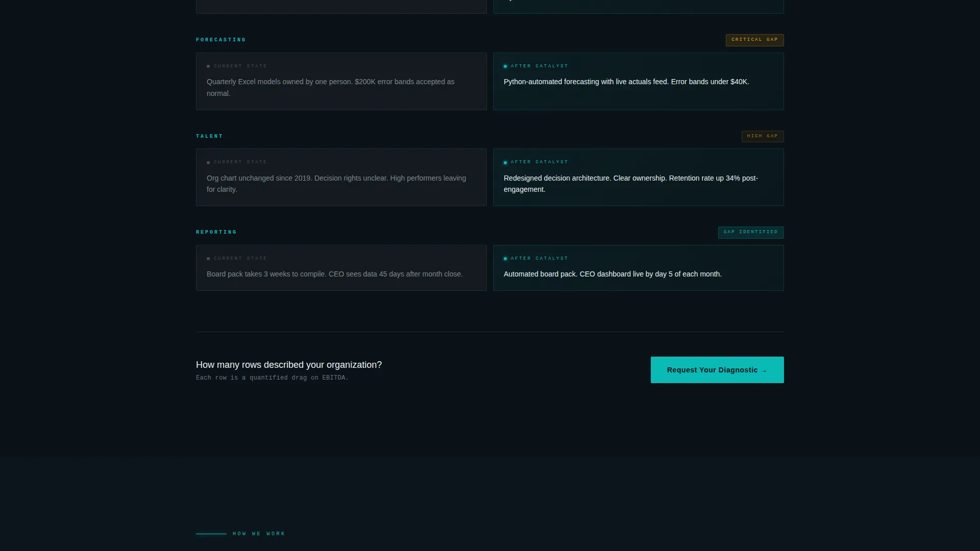Image resolution: width=980 pixels, height=551 pixels.
Task: Click the gray dot beside Current State in Forecasting
Action: tap(208, 66)
